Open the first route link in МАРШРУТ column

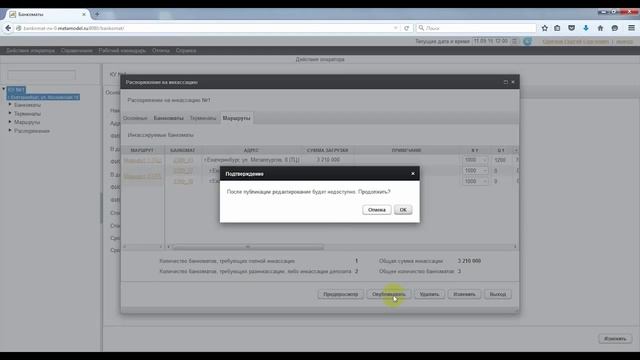click(142, 160)
